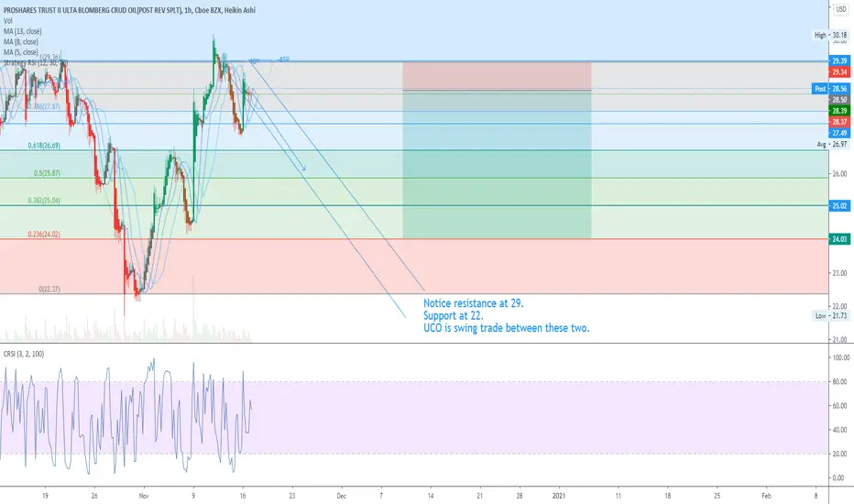Click the green 24.03 price axis label
The image size is (854, 504).
[839, 238]
